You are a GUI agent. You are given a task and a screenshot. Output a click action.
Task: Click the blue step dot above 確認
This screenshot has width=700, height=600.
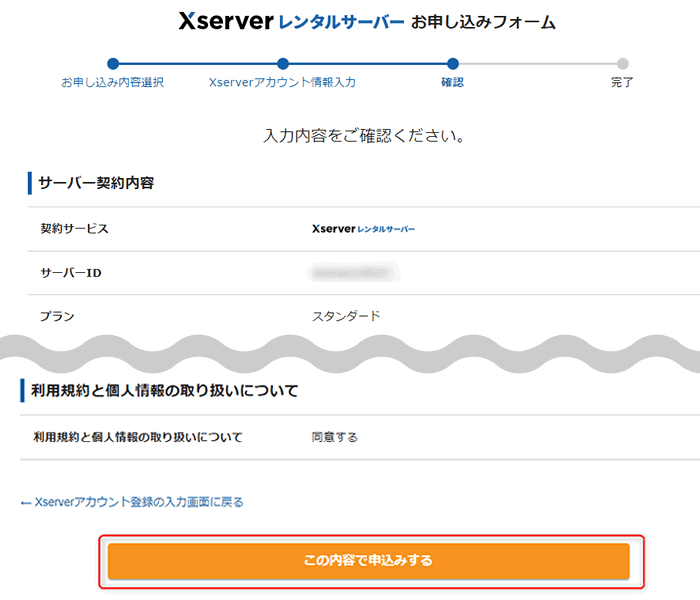click(453, 64)
